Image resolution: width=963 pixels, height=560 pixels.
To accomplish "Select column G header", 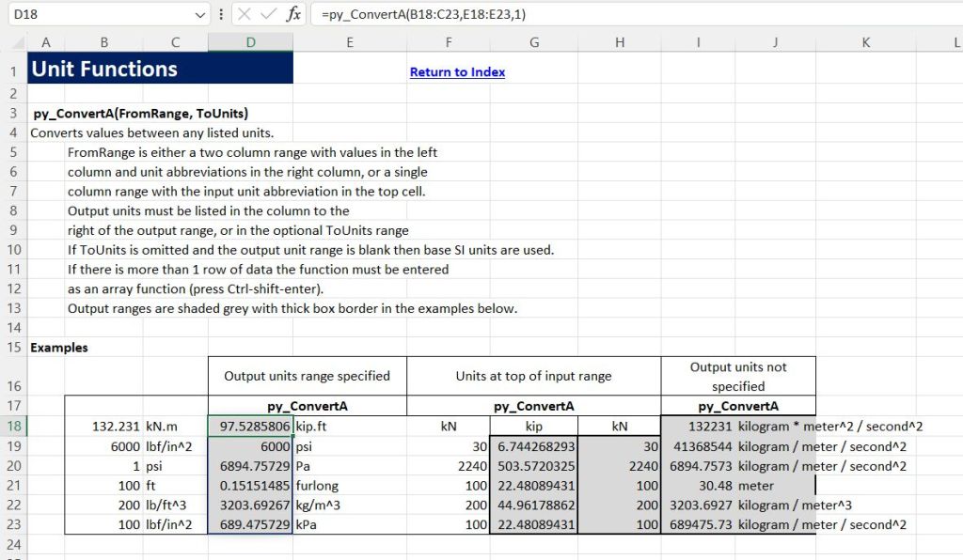I will point(533,41).
